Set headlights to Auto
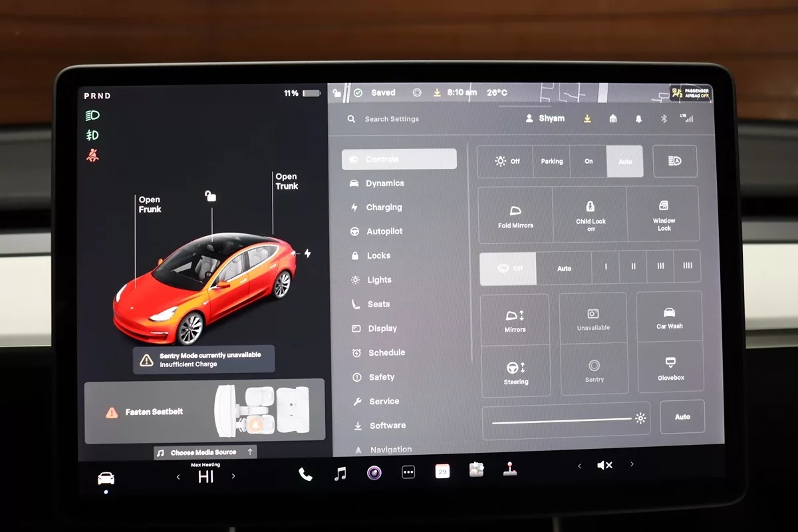 [625, 162]
